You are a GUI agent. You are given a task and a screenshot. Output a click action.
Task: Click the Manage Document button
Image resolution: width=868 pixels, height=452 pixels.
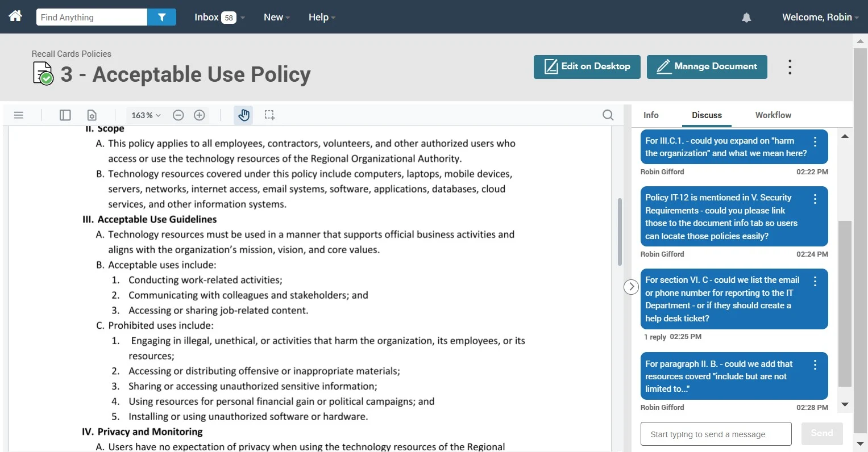pyautogui.click(x=707, y=67)
